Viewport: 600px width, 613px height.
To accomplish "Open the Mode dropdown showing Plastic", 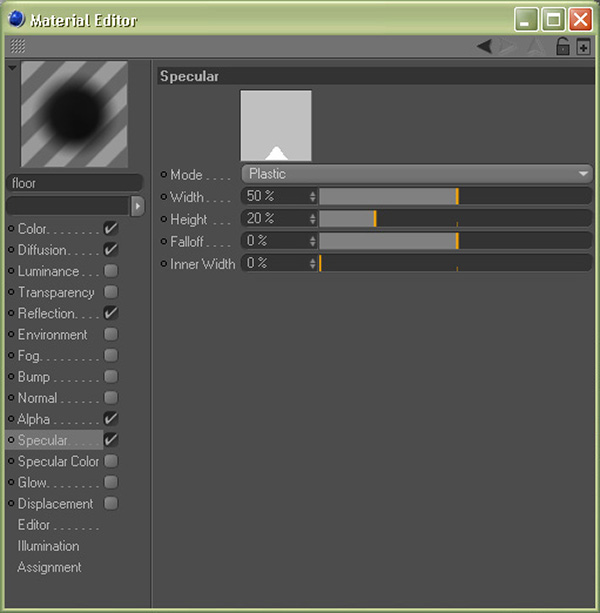I will (417, 174).
